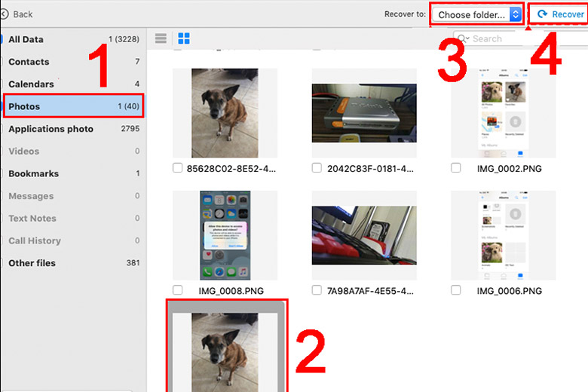Switch to grid view layout

tap(183, 38)
